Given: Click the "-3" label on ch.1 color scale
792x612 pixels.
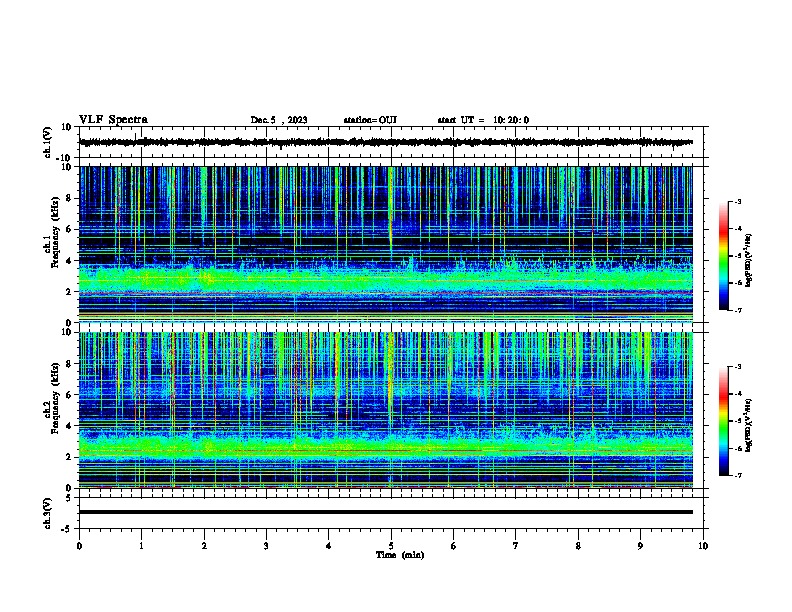Looking at the screenshot, I should [737, 201].
